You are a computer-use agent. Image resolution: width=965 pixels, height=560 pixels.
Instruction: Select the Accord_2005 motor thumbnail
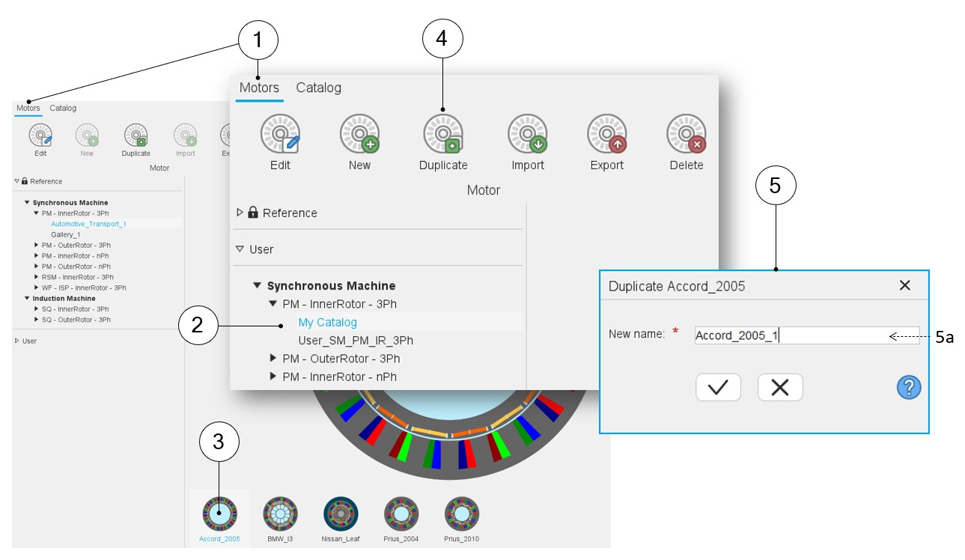(219, 514)
